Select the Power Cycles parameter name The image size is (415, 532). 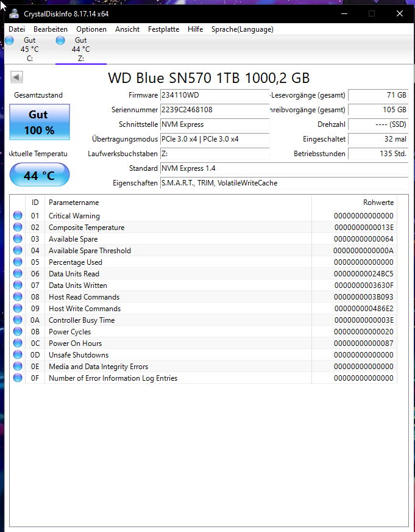point(70,332)
